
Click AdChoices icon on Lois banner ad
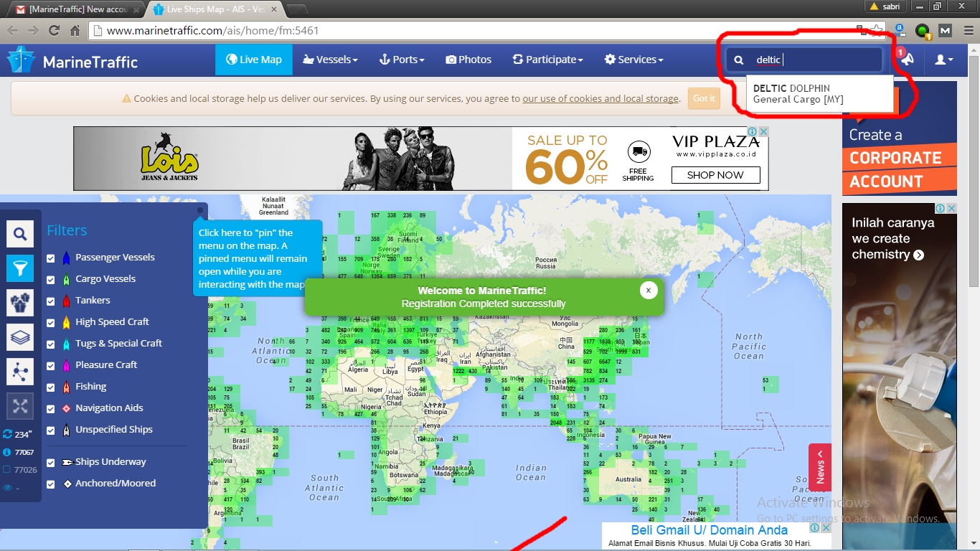[x=750, y=132]
